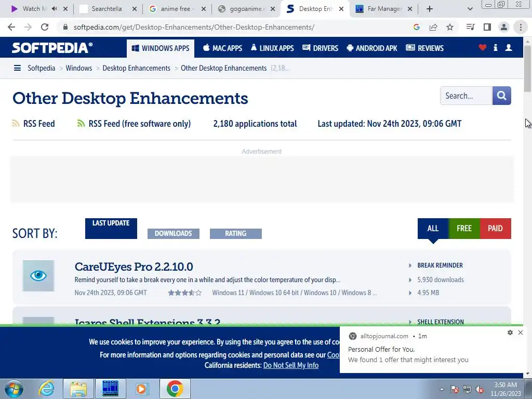Open the share page icon in address bar
The height and width of the screenshot is (399, 532).
(433, 27)
